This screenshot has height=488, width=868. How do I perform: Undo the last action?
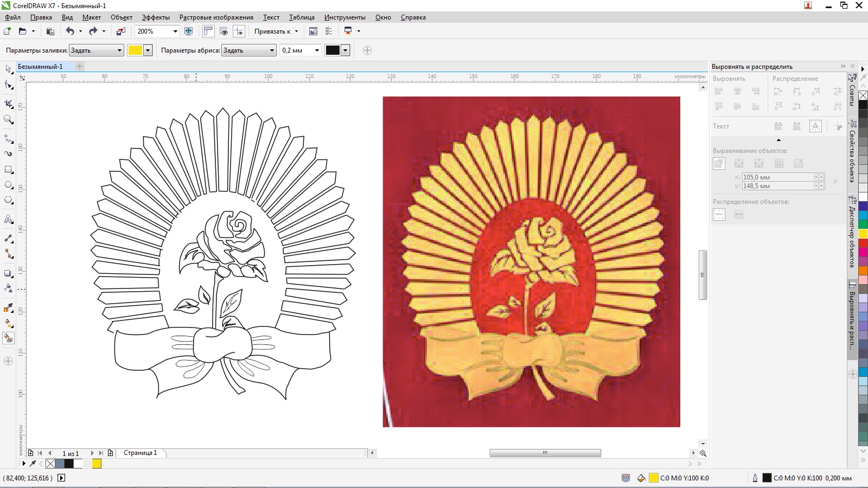pyautogui.click(x=70, y=31)
